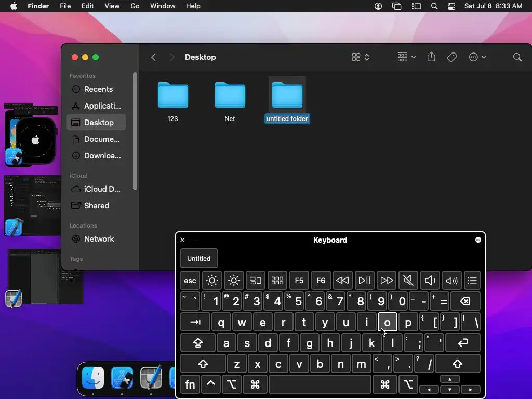Toggle the control key on Keyboard

211,384
